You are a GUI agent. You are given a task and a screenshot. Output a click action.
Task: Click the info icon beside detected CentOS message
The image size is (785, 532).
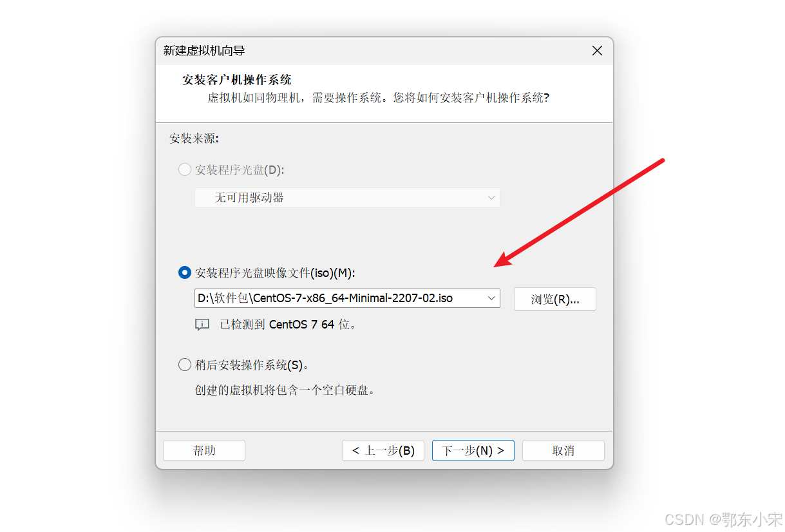click(x=202, y=325)
